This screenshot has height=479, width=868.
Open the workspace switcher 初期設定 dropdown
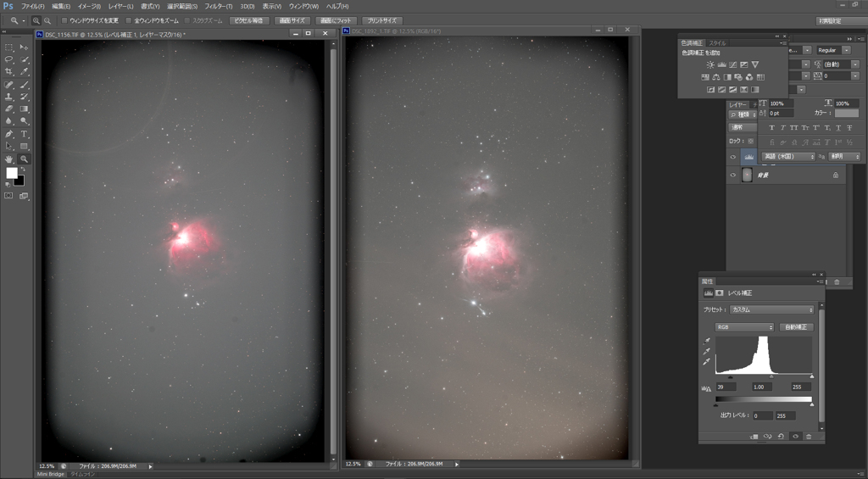click(840, 20)
